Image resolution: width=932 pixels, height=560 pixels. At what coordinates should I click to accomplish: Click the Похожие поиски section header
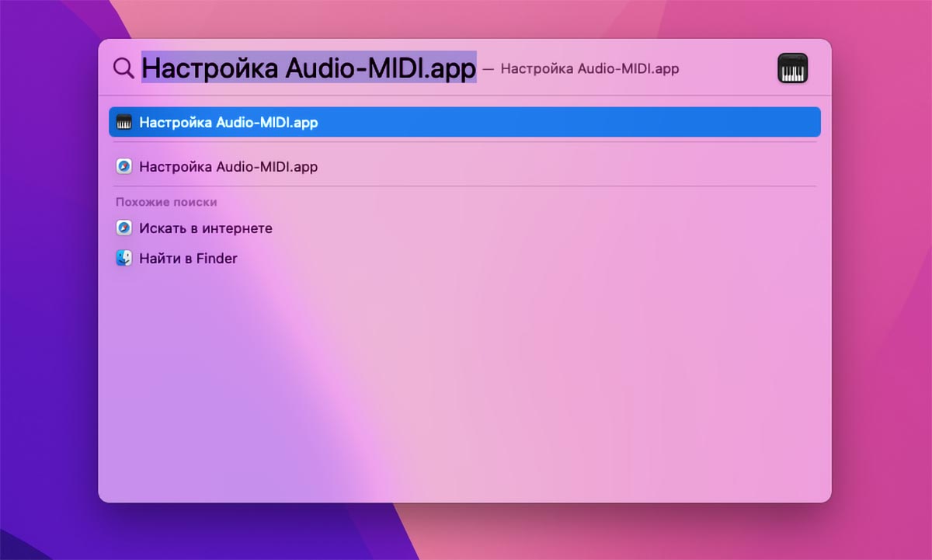166,202
